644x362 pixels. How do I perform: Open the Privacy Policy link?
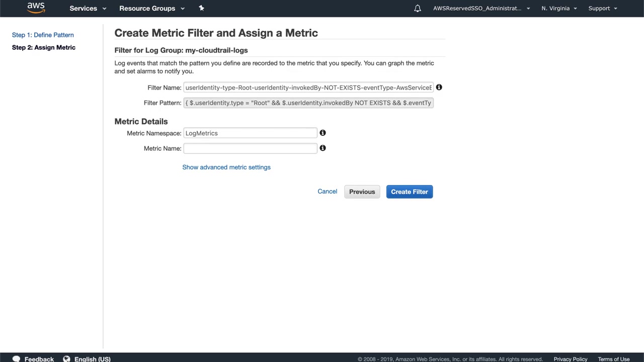tap(570, 358)
